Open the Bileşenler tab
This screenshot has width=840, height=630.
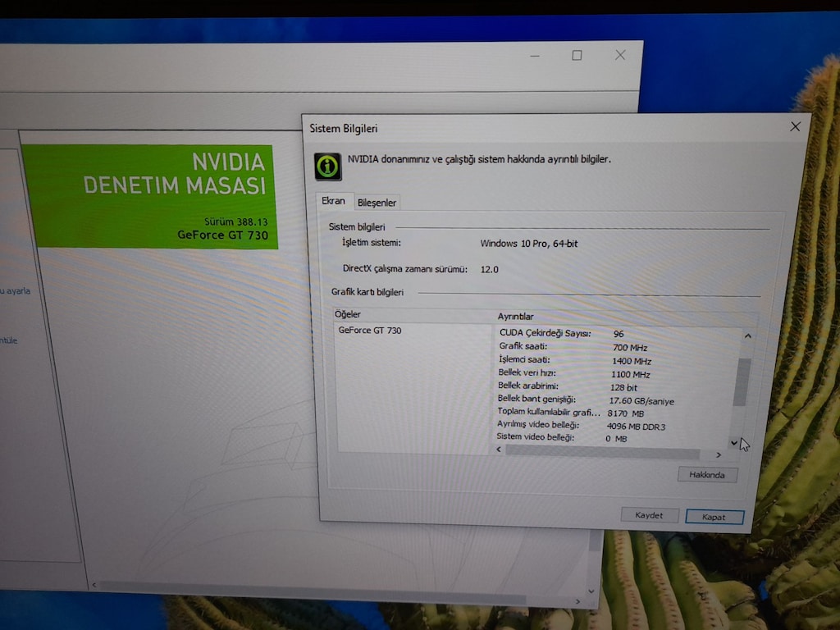(377, 203)
